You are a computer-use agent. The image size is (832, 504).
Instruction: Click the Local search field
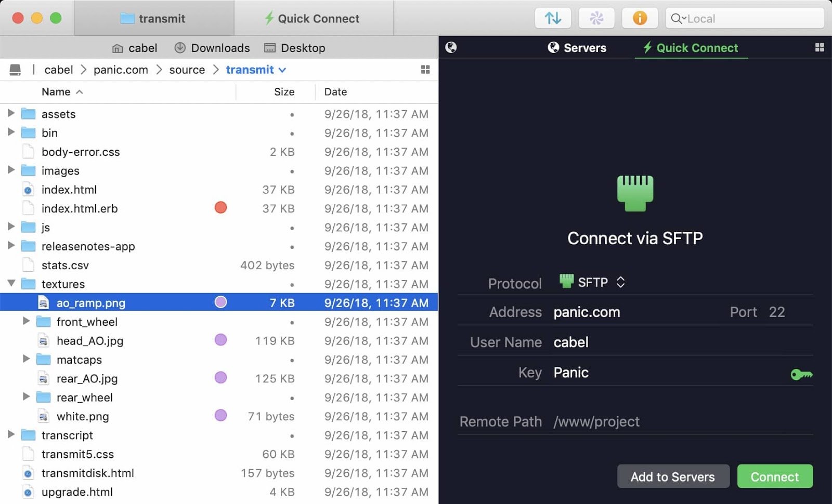(744, 18)
